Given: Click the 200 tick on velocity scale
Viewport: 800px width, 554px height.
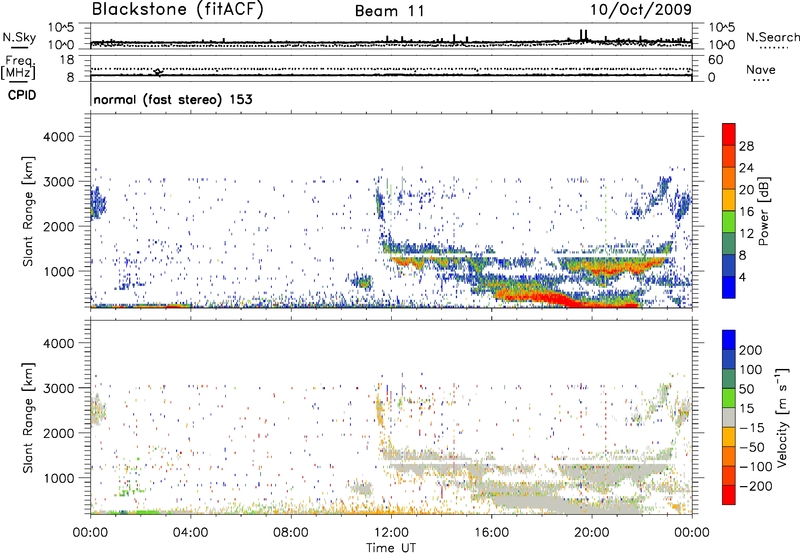Looking at the screenshot, I should 751,350.
